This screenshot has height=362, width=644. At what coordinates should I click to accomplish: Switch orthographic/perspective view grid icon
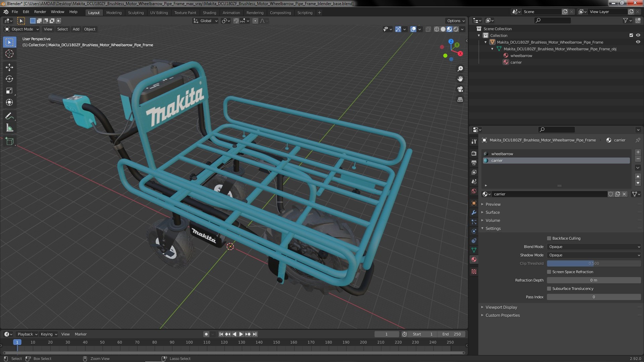pyautogui.click(x=460, y=100)
